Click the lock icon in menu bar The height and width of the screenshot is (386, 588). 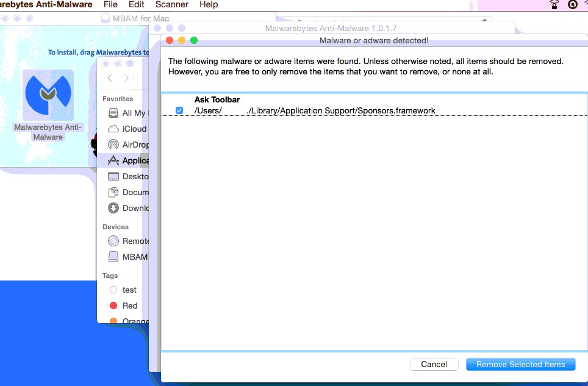point(554,4)
